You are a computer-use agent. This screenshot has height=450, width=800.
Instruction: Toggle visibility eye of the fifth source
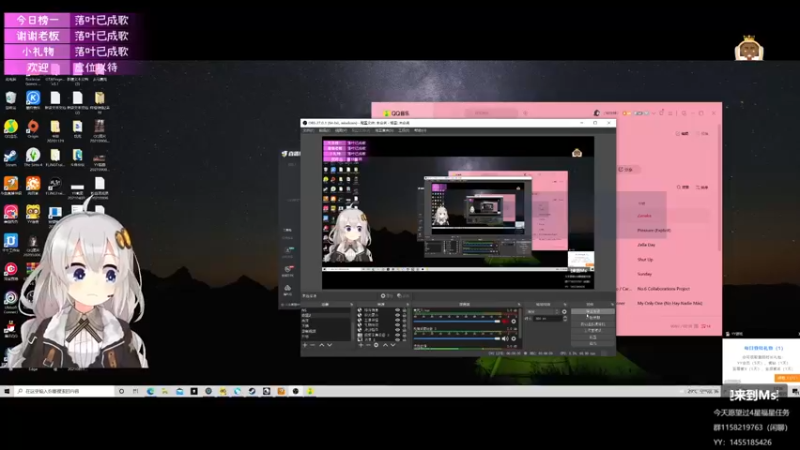(x=397, y=330)
